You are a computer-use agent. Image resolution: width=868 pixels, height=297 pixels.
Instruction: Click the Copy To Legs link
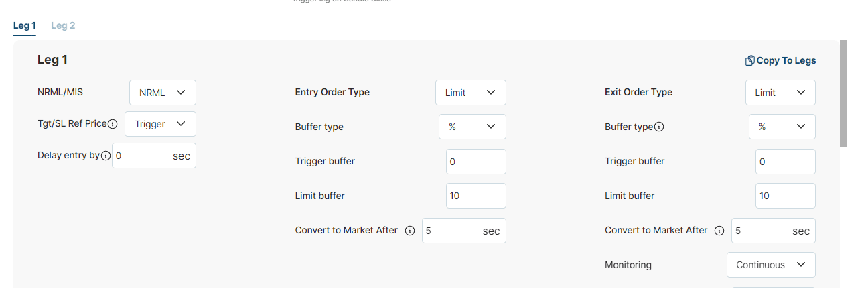click(786, 60)
